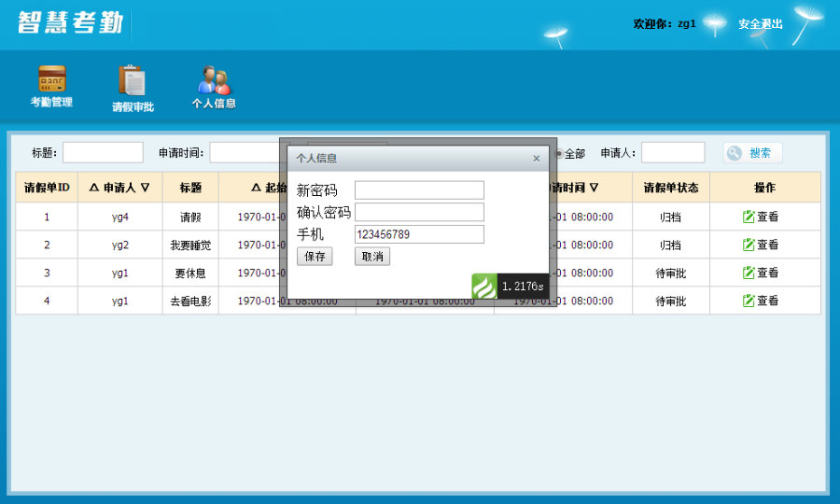This screenshot has height=504, width=840.
Task: Click the 保存 save button
Action: [315, 257]
